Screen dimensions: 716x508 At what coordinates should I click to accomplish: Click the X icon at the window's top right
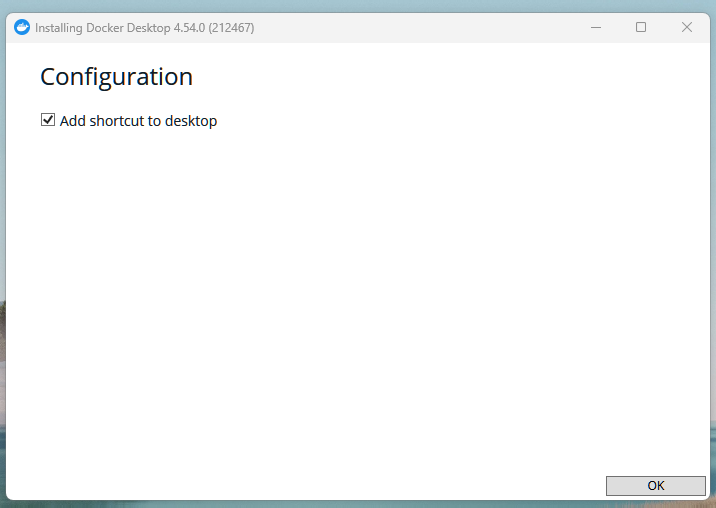click(687, 28)
